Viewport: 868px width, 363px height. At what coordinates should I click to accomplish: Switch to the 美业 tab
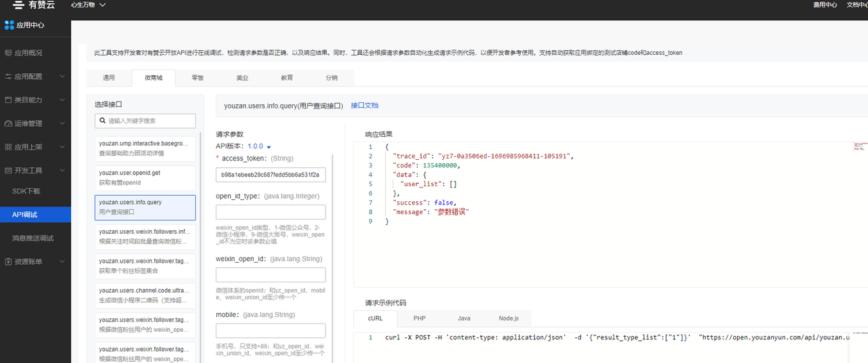(x=242, y=78)
